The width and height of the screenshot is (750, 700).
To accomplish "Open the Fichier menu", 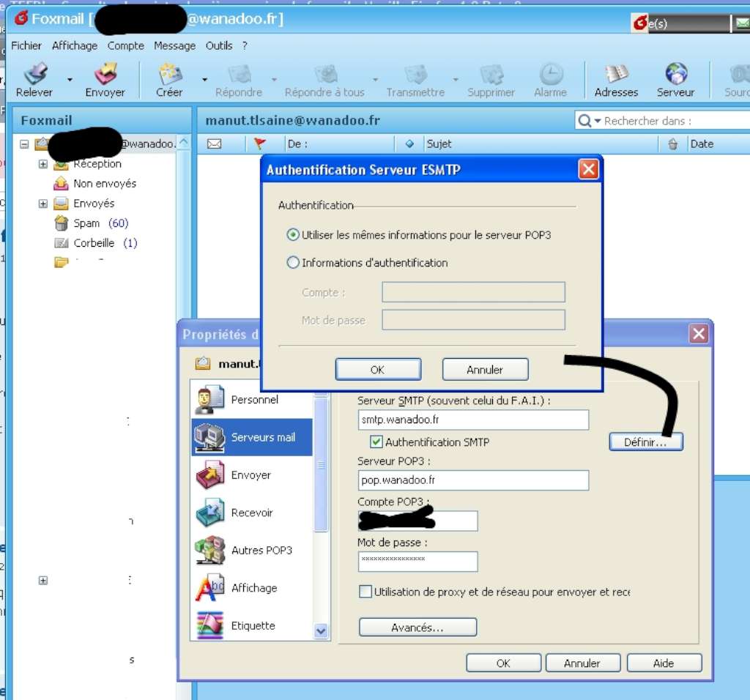I will point(26,46).
